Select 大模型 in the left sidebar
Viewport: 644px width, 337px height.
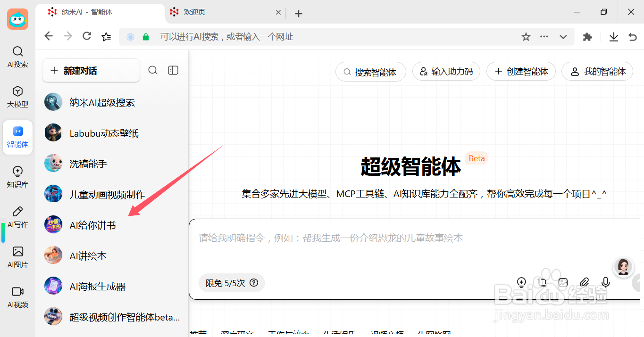tap(17, 97)
